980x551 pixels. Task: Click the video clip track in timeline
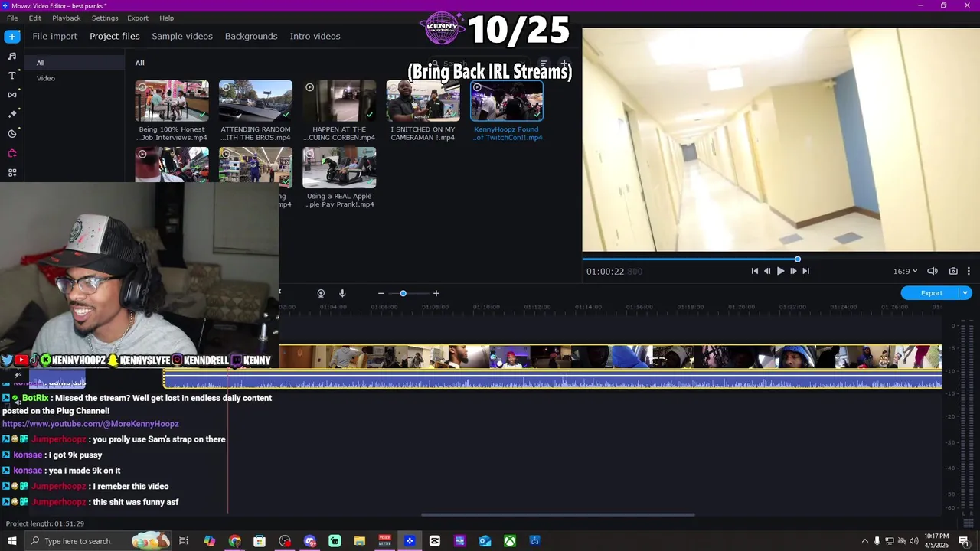pos(610,357)
